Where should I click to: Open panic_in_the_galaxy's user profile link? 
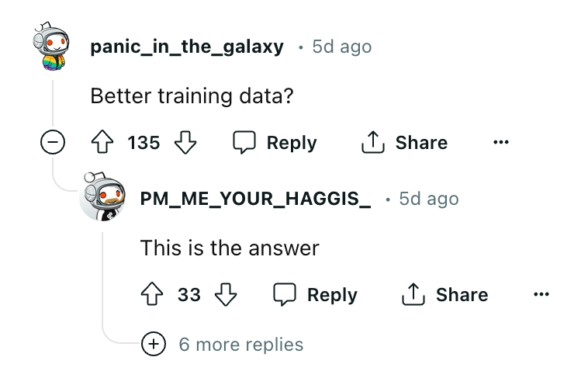(187, 47)
